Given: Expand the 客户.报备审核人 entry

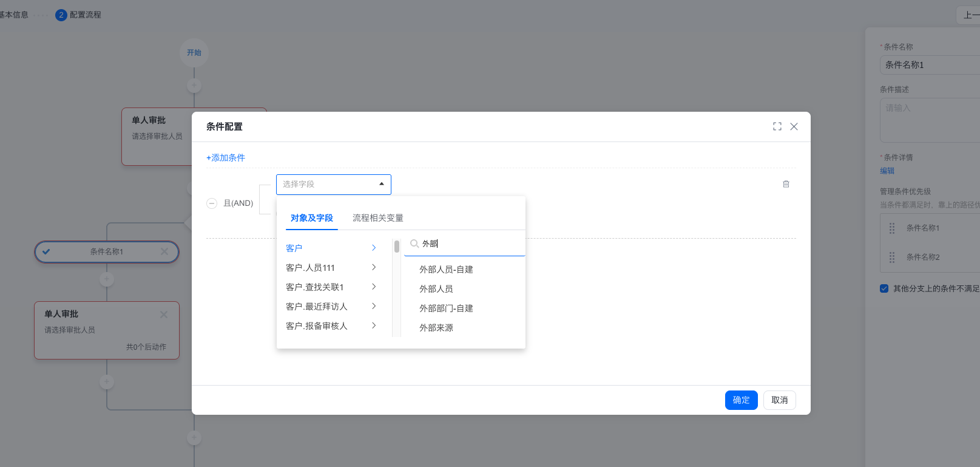Looking at the screenshot, I should 331,326.
